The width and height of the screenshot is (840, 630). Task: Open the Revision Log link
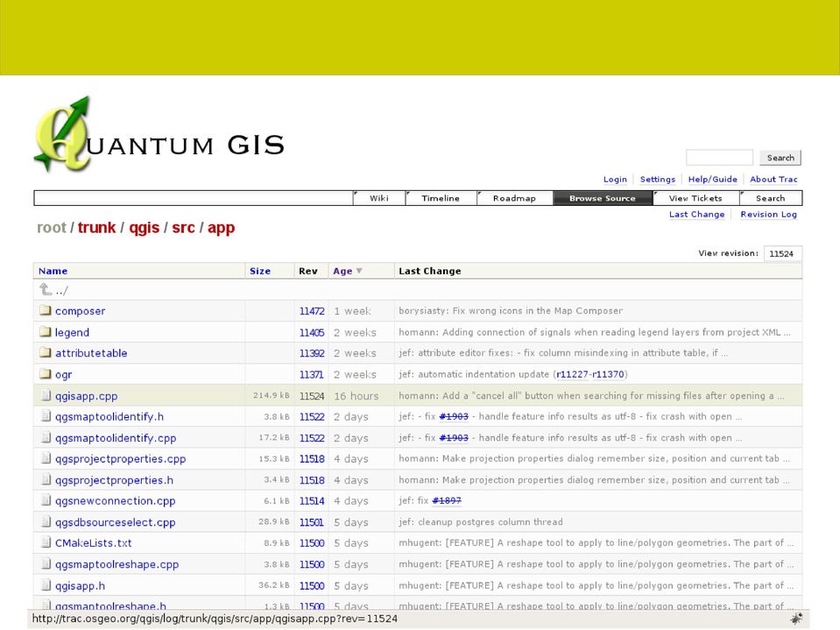click(768, 215)
